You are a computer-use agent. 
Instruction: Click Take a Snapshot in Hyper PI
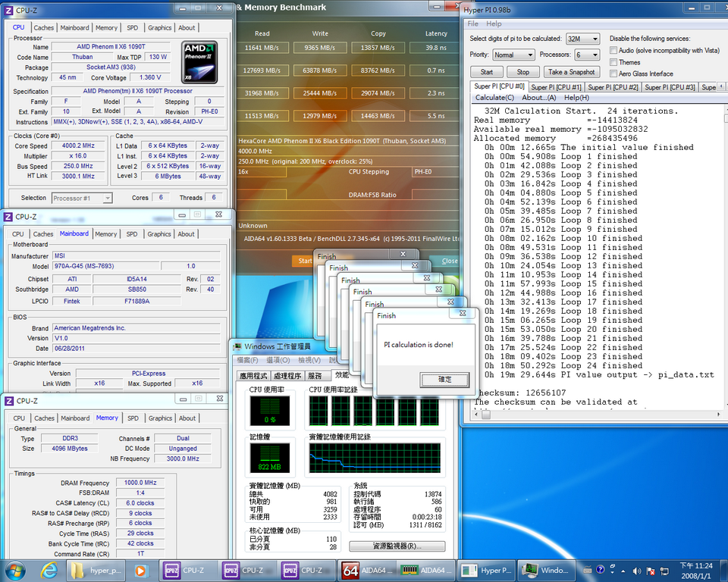click(x=571, y=72)
